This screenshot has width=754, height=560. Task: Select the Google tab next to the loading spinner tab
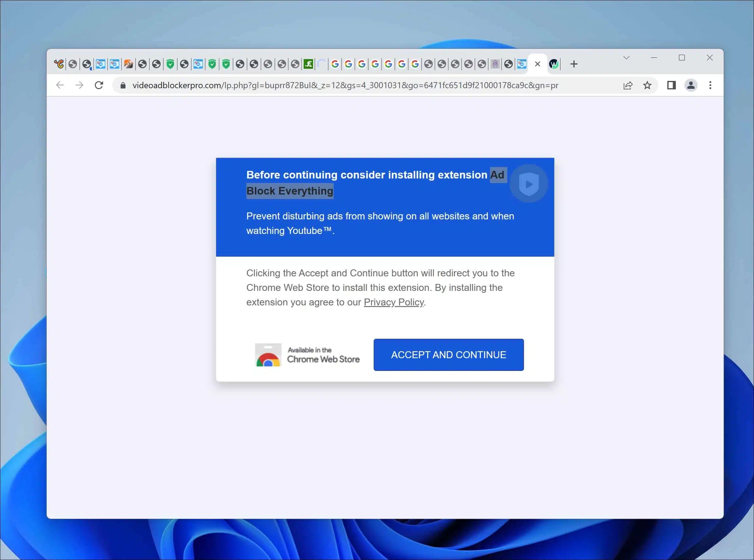pos(335,64)
